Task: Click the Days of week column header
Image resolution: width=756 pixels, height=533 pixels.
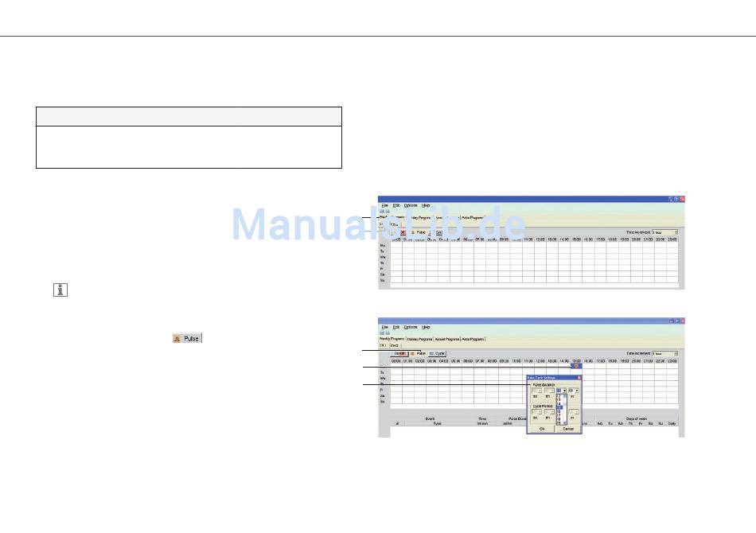Action: pyautogui.click(x=637, y=418)
